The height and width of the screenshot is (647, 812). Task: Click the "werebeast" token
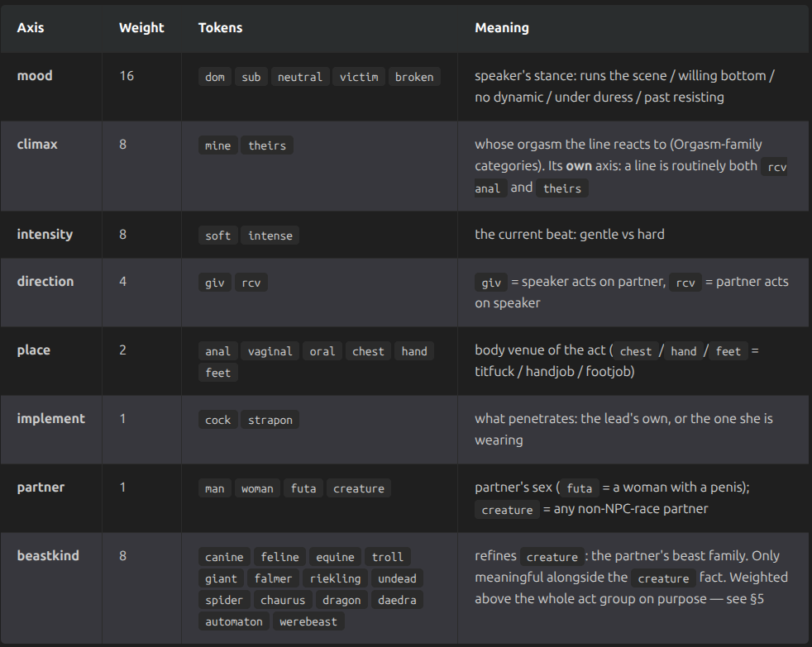tap(308, 621)
